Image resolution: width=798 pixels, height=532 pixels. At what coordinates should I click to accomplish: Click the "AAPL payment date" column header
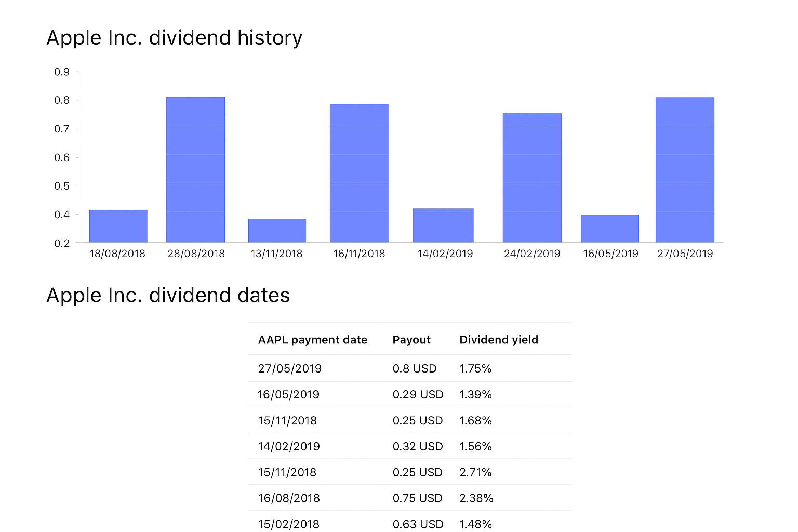[313, 340]
